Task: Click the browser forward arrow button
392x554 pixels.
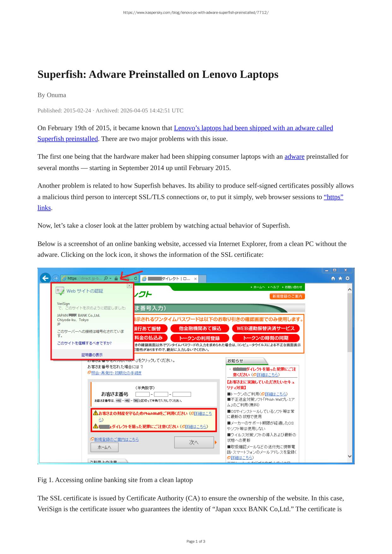Action: (55, 278)
